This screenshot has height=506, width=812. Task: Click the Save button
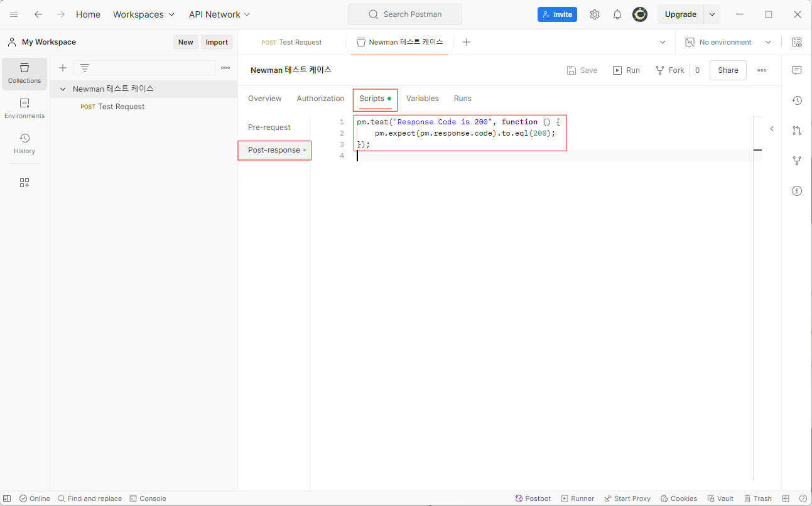pos(582,70)
